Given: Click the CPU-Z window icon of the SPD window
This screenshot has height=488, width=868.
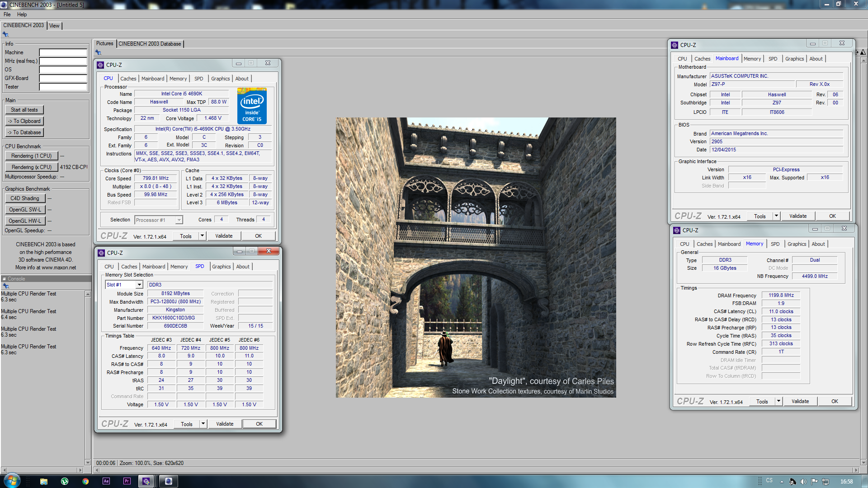Looking at the screenshot, I should tap(101, 253).
